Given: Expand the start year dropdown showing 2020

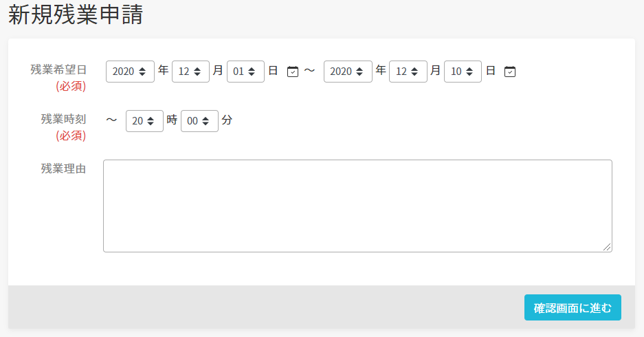Looking at the screenshot, I should pyautogui.click(x=130, y=72).
